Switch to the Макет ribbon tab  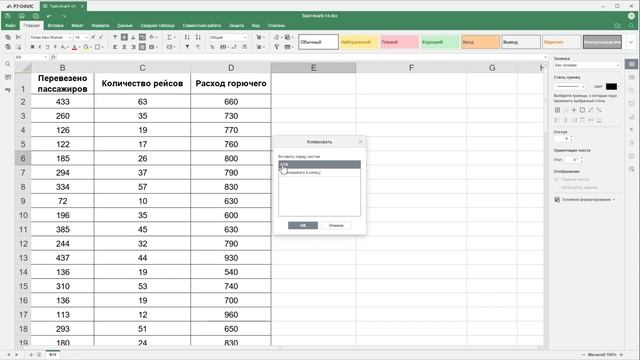pyautogui.click(x=77, y=26)
